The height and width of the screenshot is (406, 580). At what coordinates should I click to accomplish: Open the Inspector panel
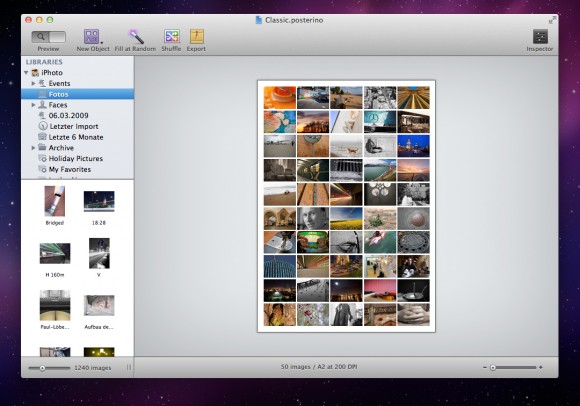click(540, 37)
